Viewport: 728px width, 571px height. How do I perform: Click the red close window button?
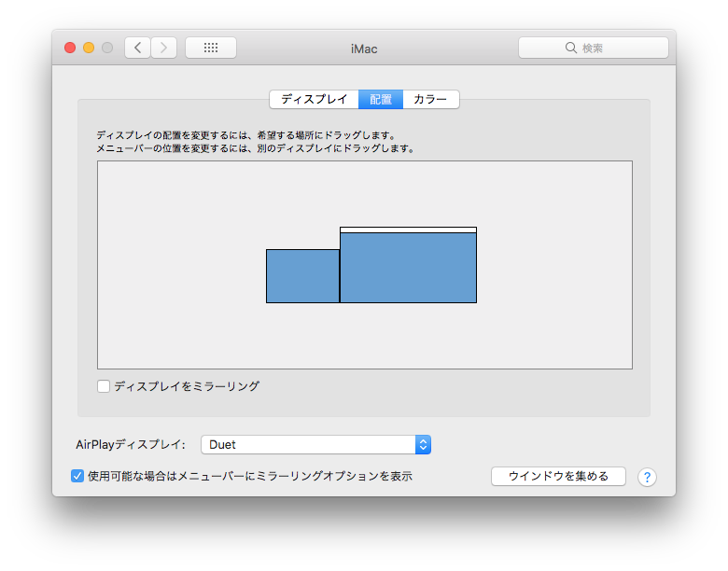(70, 48)
